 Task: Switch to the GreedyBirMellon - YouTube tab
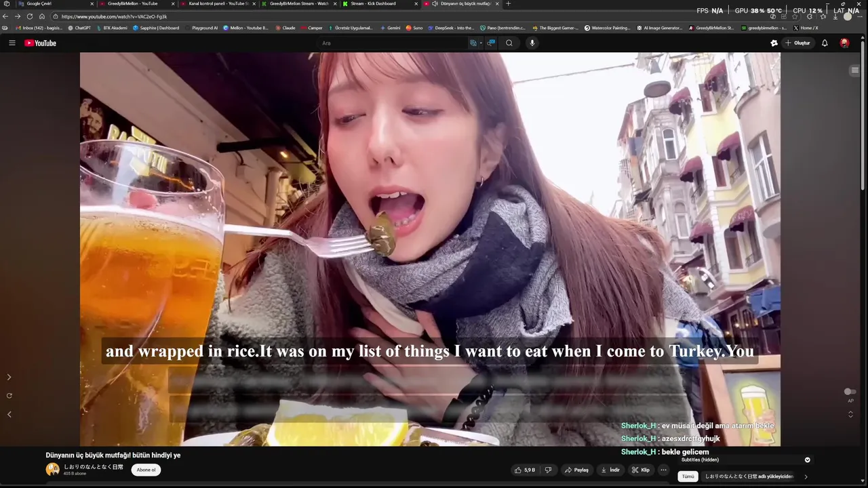(136, 3)
